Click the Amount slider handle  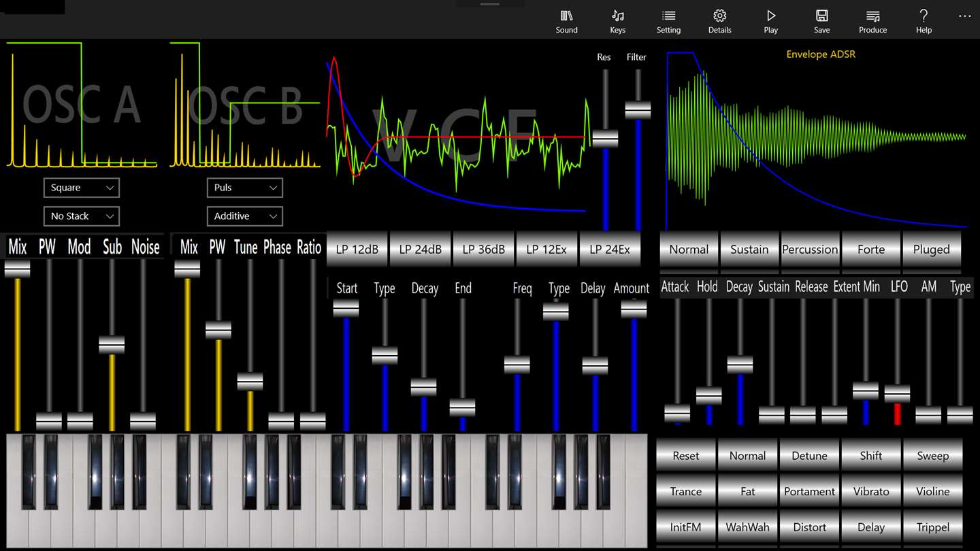click(x=634, y=308)
